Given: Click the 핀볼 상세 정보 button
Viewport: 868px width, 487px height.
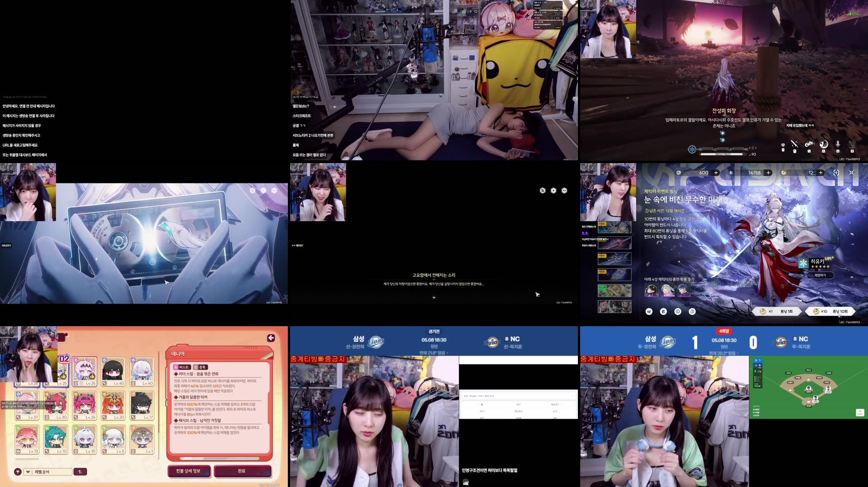Looking at the screenshot, I should (x=189, y=471).
